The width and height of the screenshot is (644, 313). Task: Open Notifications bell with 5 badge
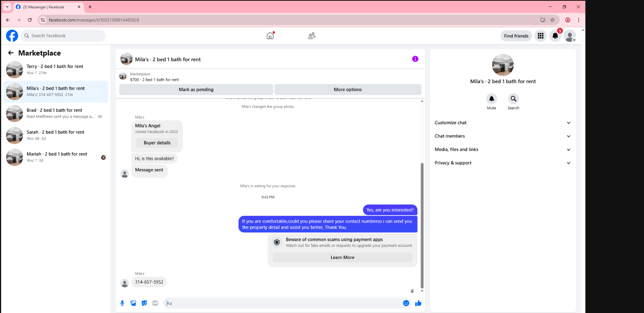point(555,36)
